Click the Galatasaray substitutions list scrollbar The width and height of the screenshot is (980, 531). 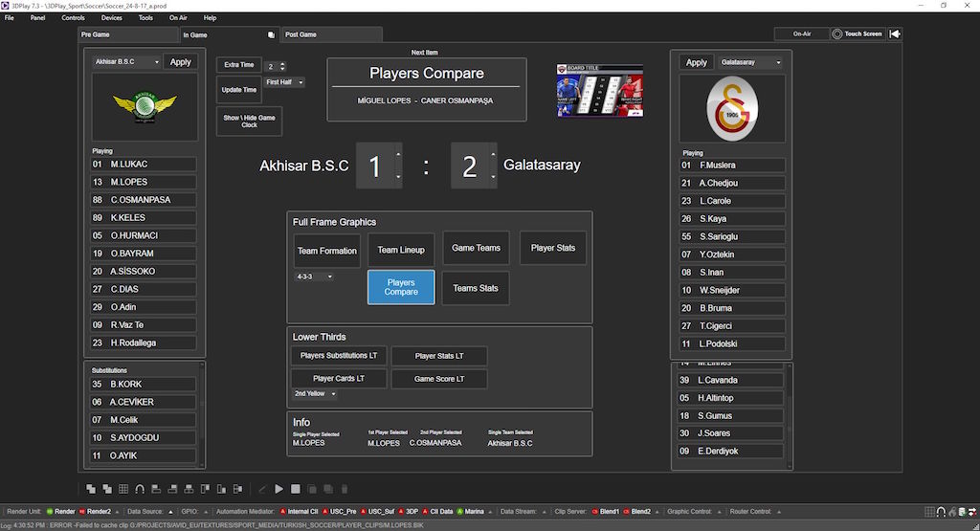pos(790,415)
